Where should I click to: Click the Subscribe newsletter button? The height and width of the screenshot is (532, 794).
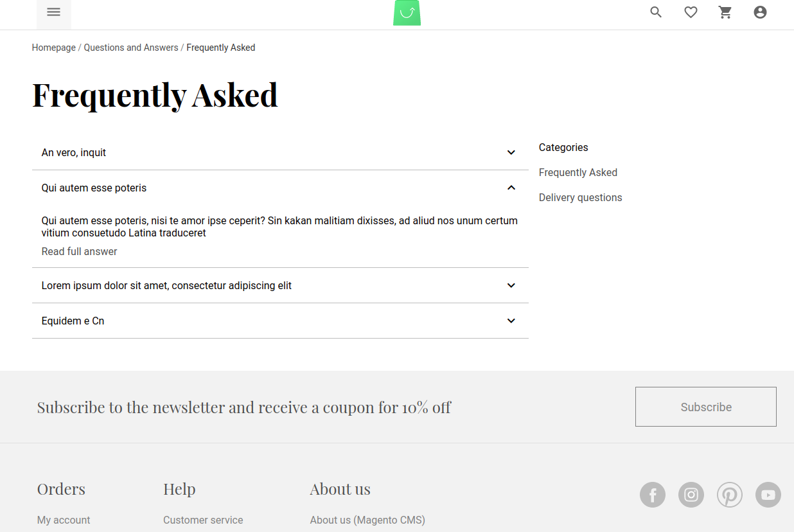tap(706, 407)
